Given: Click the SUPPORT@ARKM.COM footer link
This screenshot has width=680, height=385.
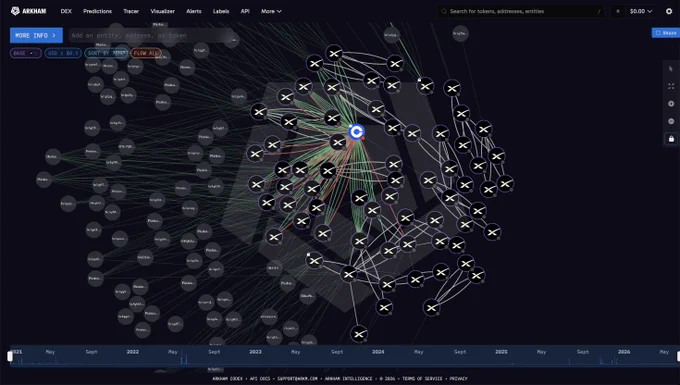Looking at the screenshot, I should (298, 378).
